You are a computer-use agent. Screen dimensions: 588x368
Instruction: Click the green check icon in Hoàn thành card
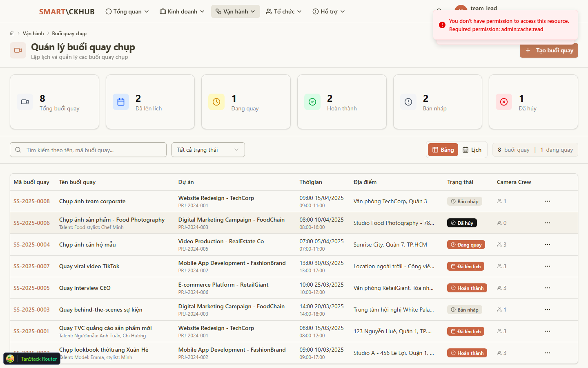click(x=312, y=102)
